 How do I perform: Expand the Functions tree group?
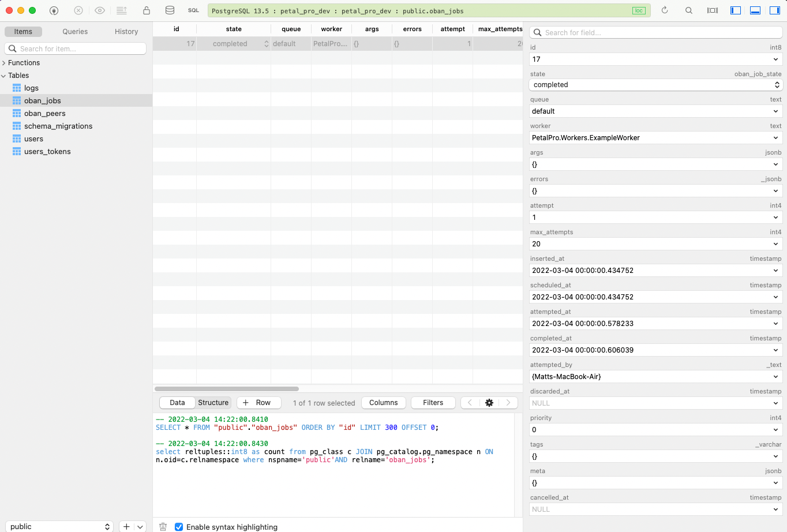point(4,63)
